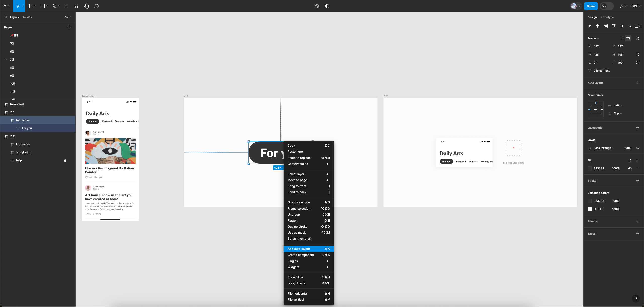Enable the Clip content checkbox
The height and width of the screenshot is (307, 644).
tap(590, 71)
